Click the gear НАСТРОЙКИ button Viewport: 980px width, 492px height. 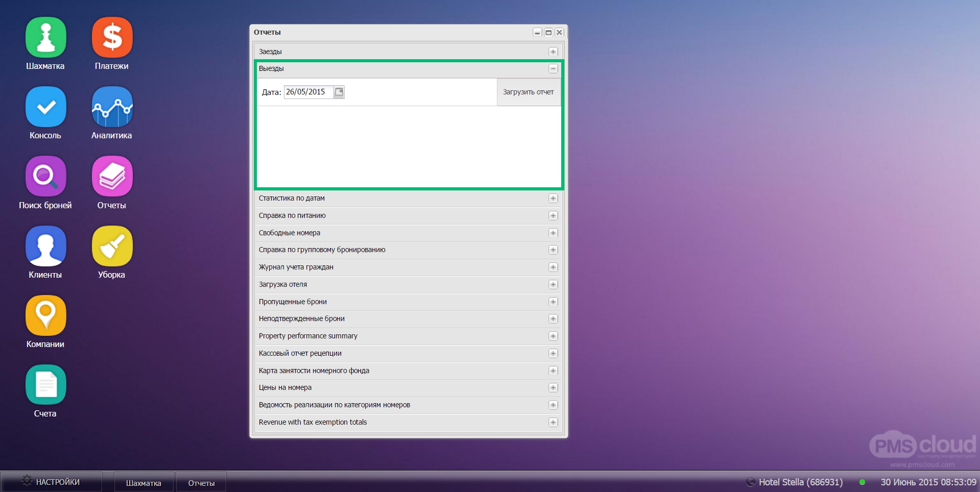pos(51,482)
